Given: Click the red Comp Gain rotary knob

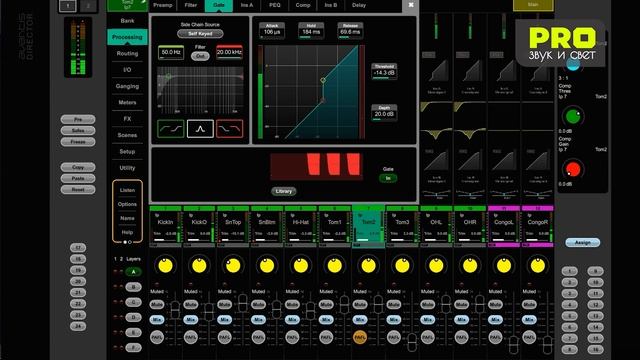Looking at the screenshot, I should [x=573, y=169].
